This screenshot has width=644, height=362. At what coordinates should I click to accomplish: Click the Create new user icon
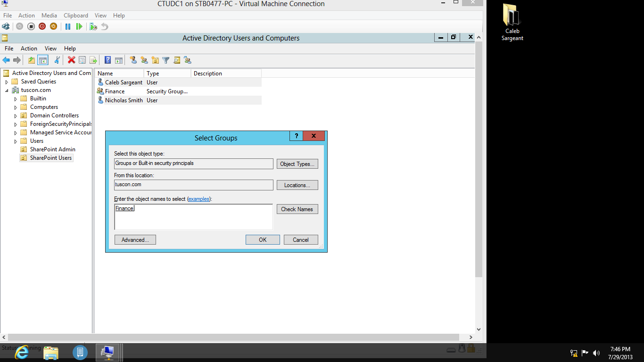[133, 60]
